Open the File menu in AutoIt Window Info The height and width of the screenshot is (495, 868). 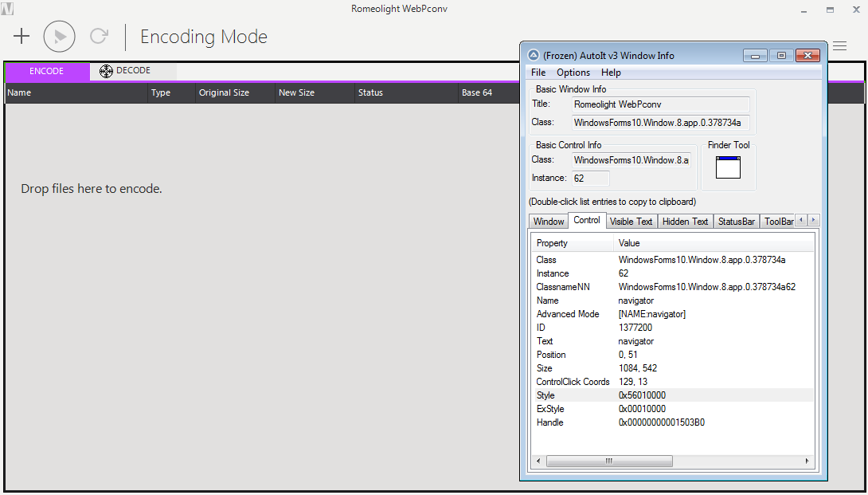point(538,73)
